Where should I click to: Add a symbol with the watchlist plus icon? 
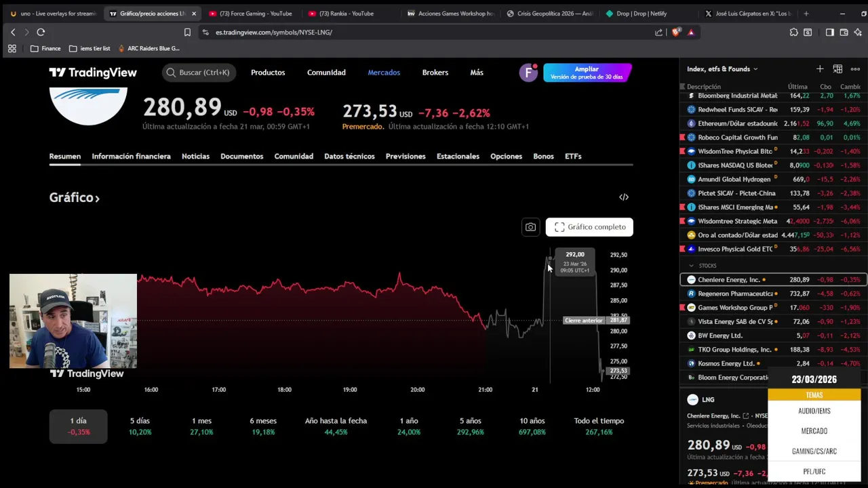pos(820,68)
